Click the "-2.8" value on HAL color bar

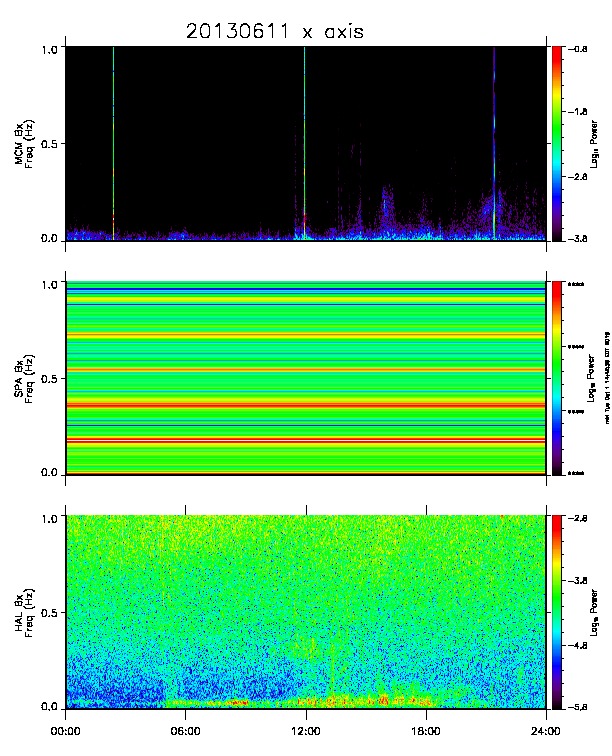[x=577, y=518]
